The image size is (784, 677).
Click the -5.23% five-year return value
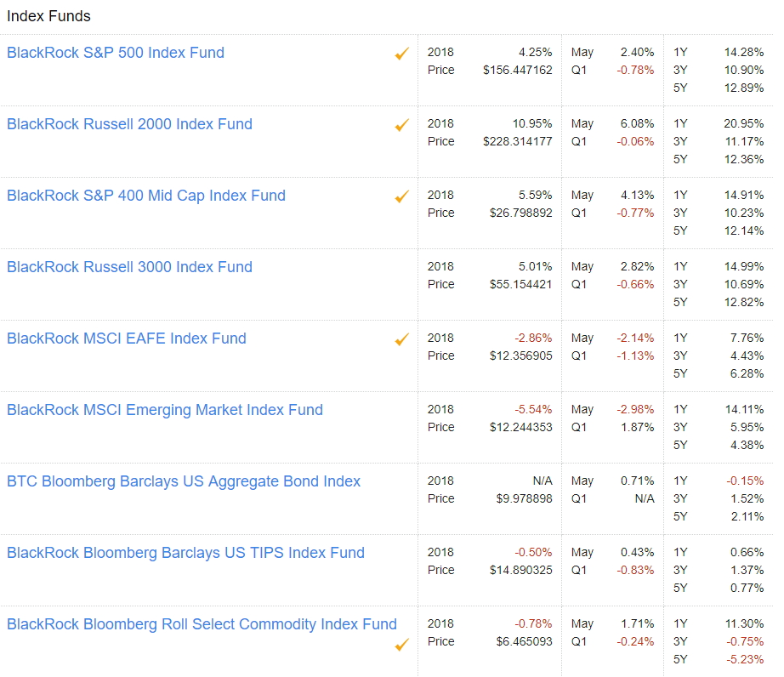pyautogui.click(x=745, y=660)
